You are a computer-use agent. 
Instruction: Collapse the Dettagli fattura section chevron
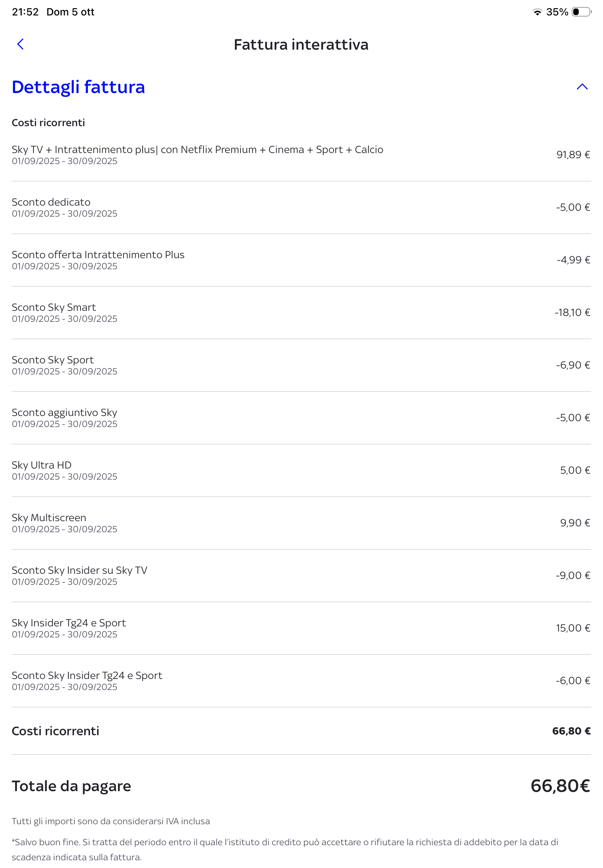coord(582,87)
